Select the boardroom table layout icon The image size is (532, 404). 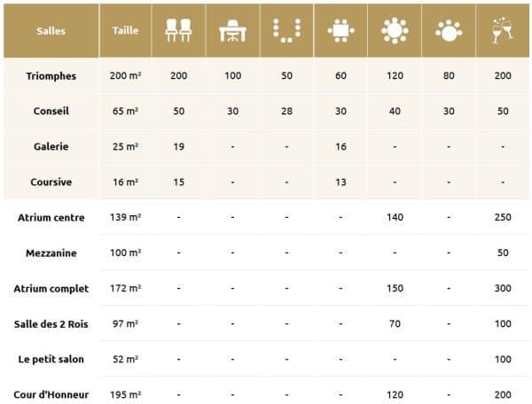(x=340, y=31)
